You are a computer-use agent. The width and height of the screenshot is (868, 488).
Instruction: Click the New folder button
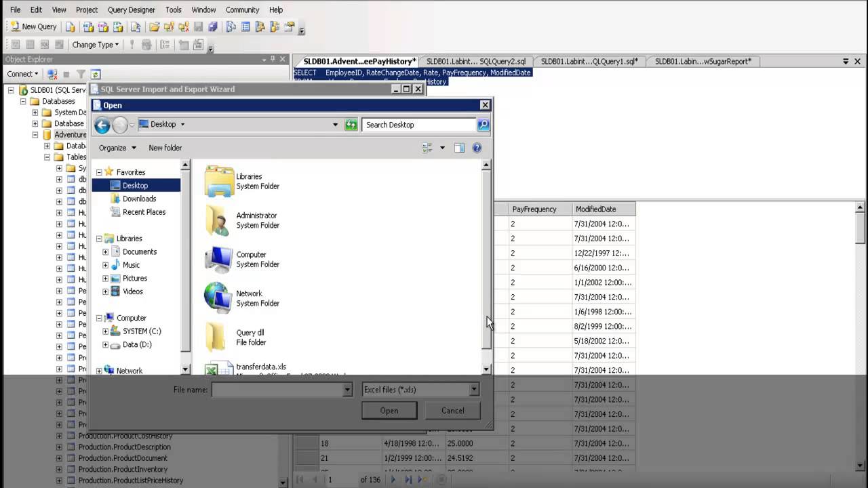pyautogui.click(x=165, y=148)
